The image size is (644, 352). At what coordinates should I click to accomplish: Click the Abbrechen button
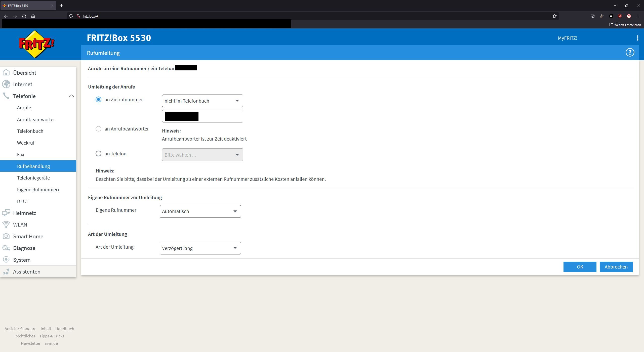616,267
